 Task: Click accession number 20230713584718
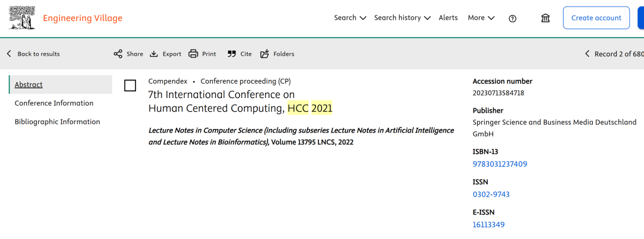coord(498,93)
